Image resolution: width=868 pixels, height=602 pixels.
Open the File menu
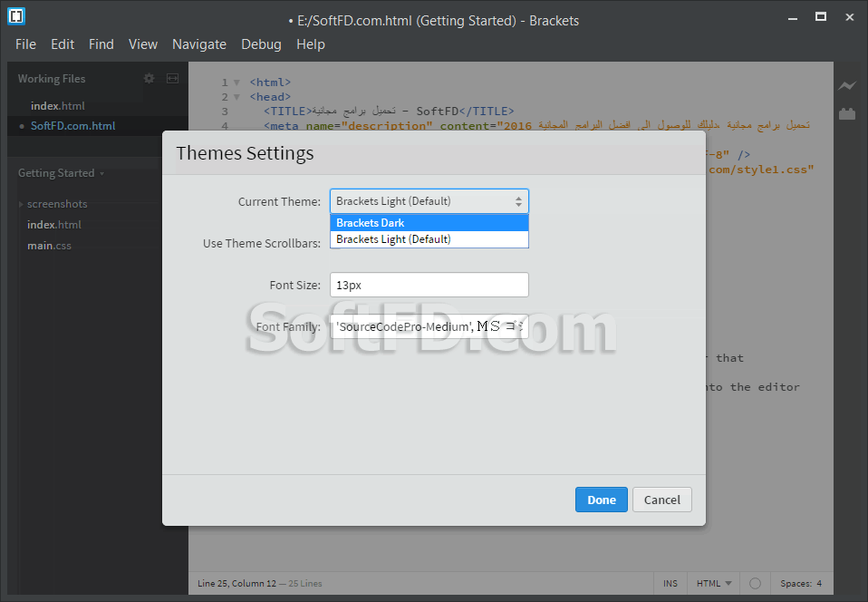(x=25, y=44)
